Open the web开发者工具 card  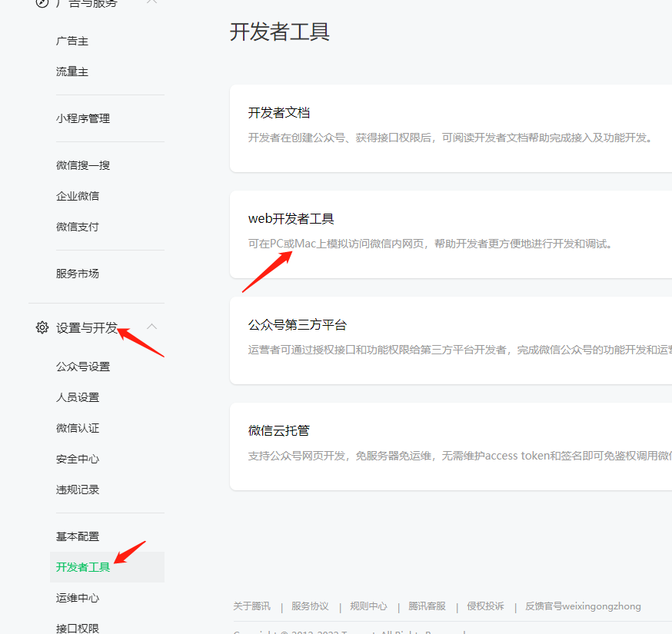[x=451, y=234]
